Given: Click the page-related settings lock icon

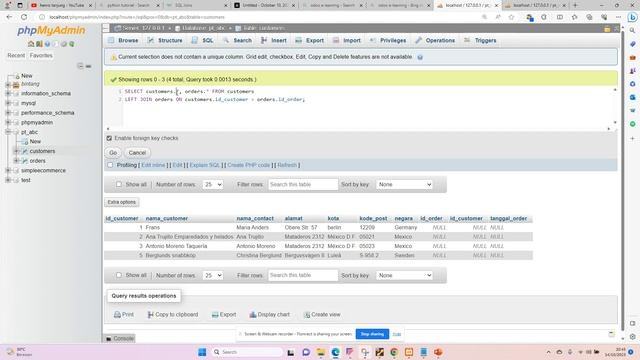Looking at the screenshot, I should 607,29.
